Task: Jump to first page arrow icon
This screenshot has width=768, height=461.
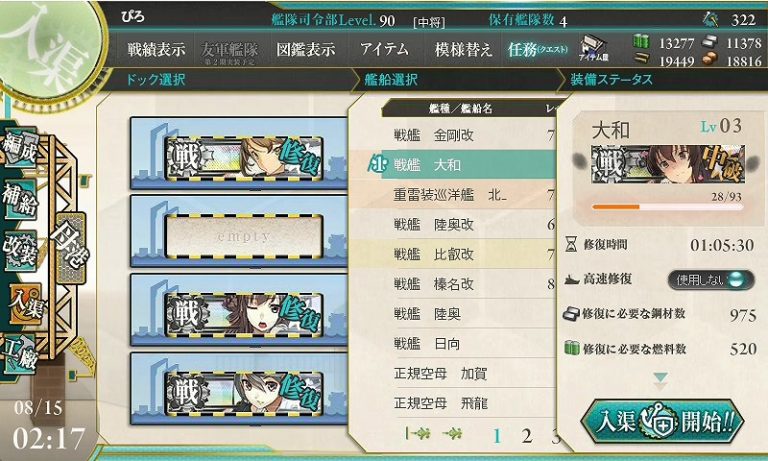Action: point(418,434)
